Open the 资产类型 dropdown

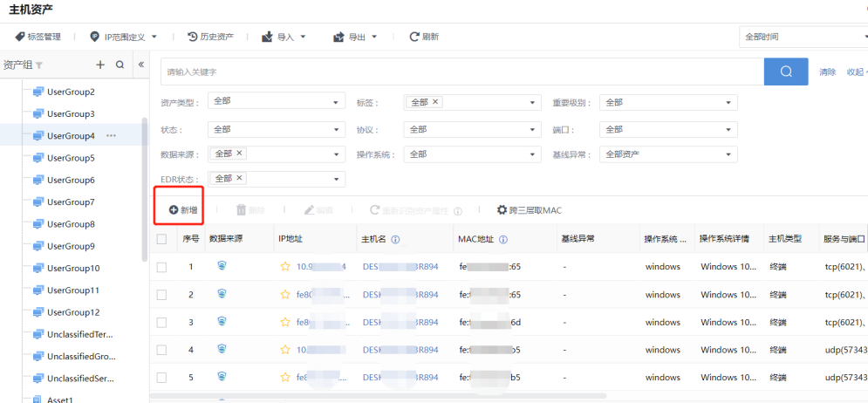coord(276,103)
